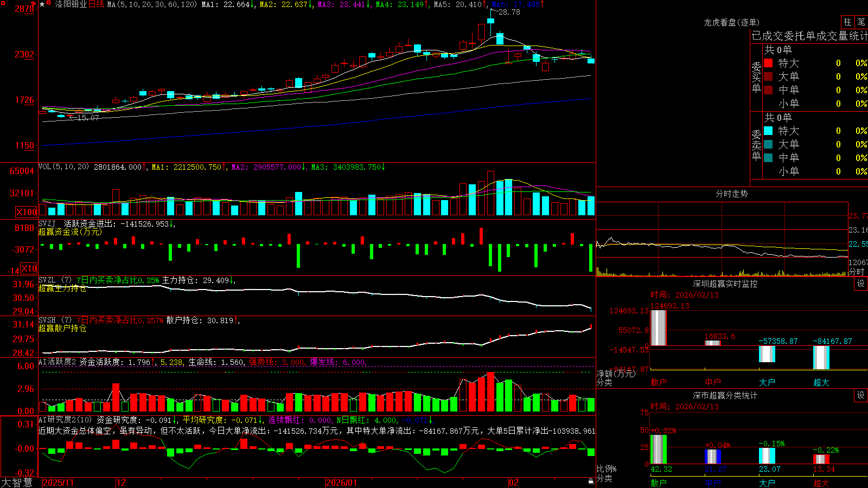Click the 洛阳钼业 stock name
The width and height of the screenshot is (868, 488).
71,4
